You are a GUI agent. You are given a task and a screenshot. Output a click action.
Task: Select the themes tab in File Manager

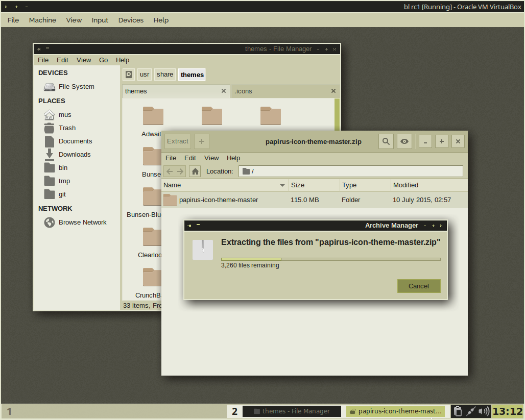tap(176, 91)
